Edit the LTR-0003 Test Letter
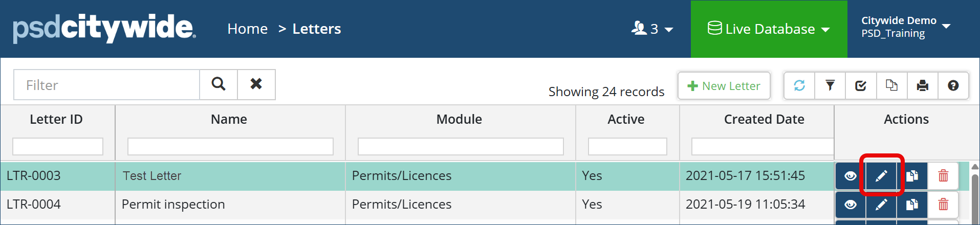Screen dimensions: 980x225 tap(881, 176)
